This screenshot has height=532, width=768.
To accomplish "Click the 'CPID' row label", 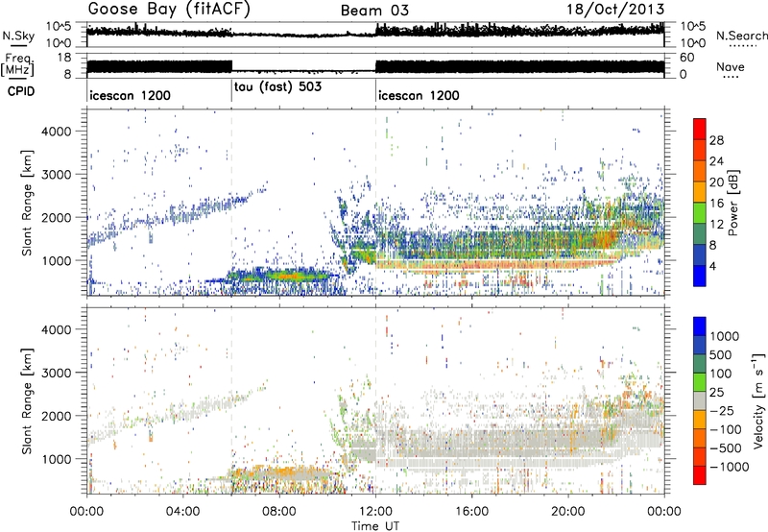I will (x=21, y=91).
